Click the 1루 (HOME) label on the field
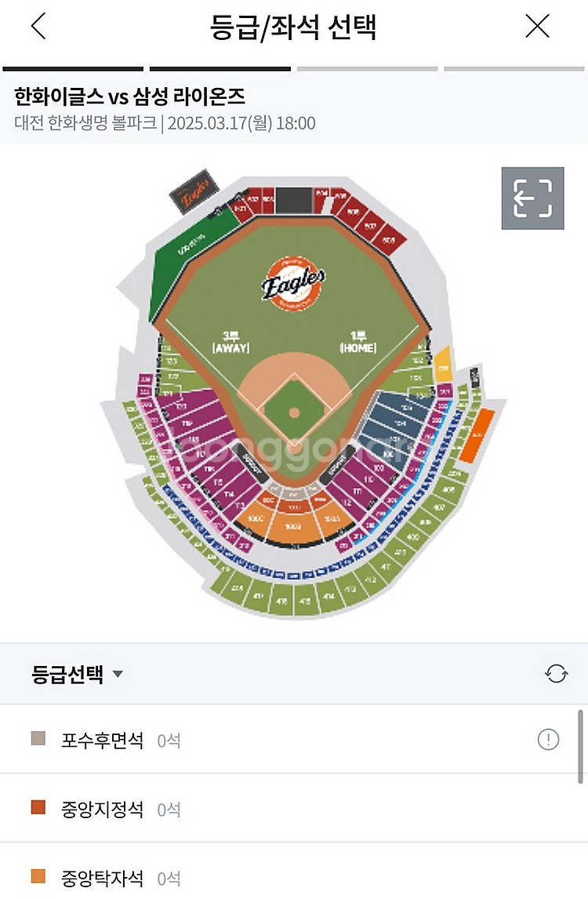This screenshot has width=588, height=899. [358, 343]
